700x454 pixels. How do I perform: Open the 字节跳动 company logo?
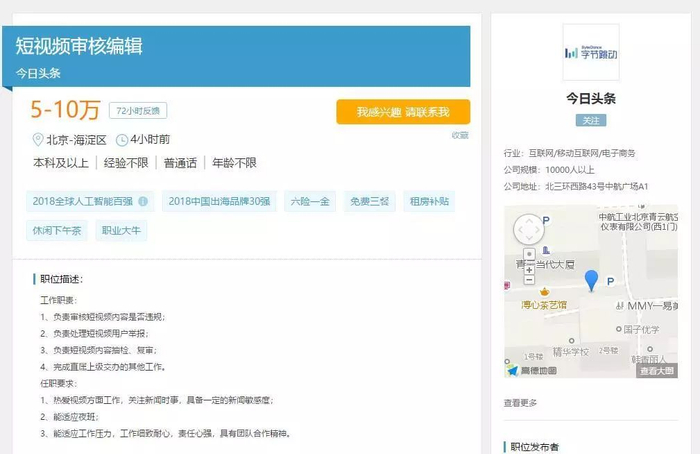coord(591,52)
